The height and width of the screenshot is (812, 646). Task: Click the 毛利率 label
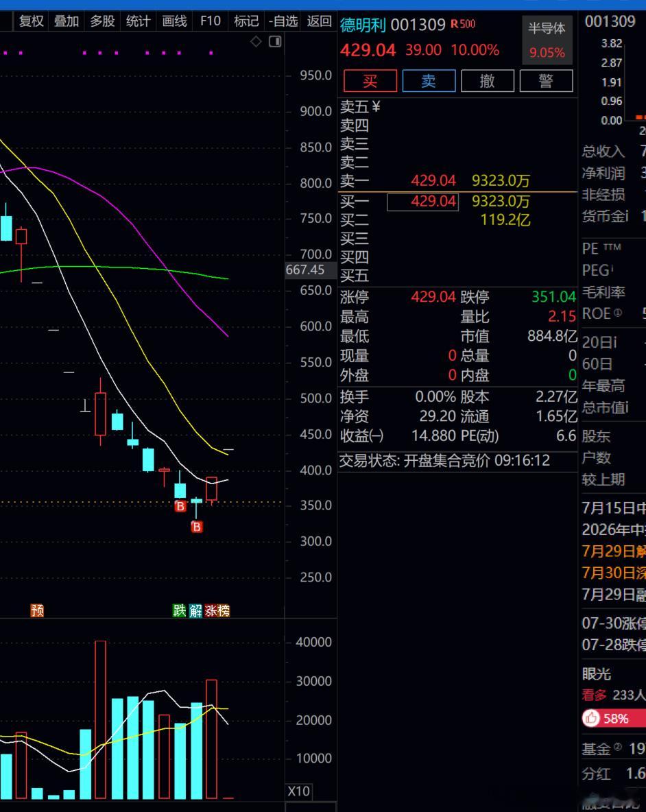tap(603, 293)
